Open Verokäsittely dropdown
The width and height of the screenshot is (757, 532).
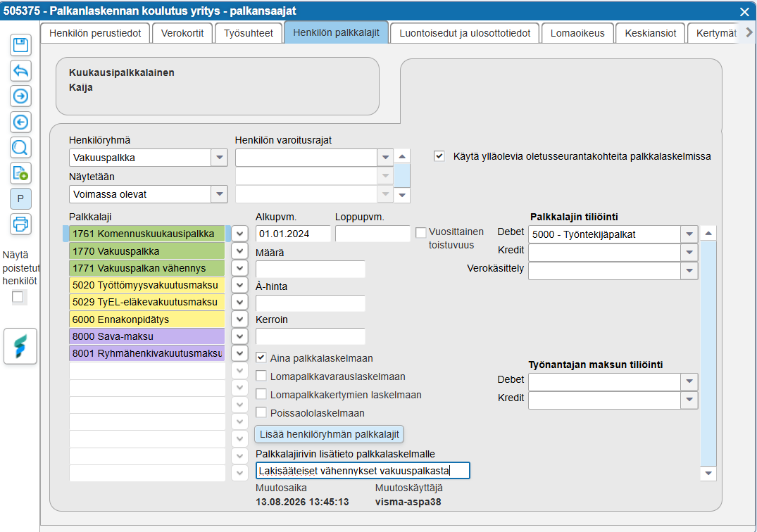pyautogui.click(x=689, y=271)
